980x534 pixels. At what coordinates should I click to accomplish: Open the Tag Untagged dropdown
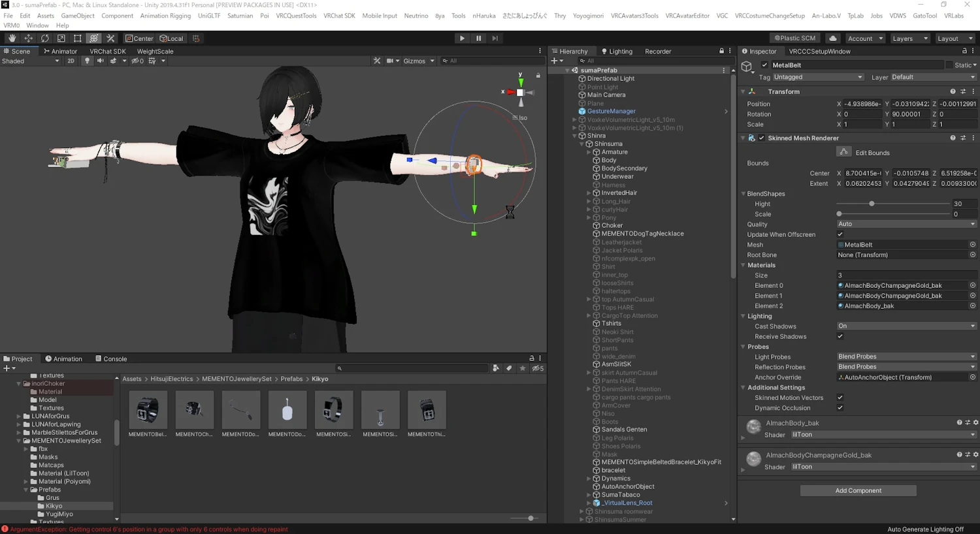click(818, 77)
